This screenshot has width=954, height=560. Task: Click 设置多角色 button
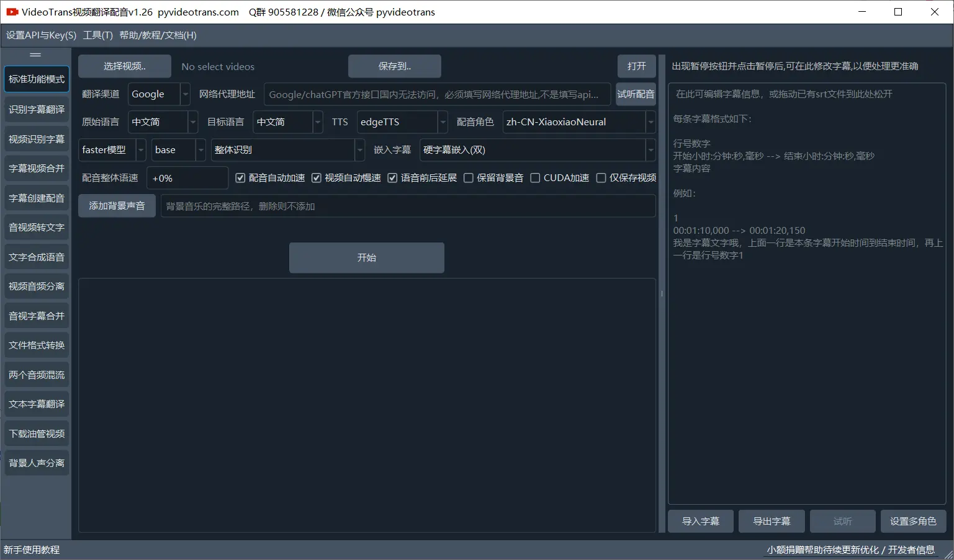913,522
